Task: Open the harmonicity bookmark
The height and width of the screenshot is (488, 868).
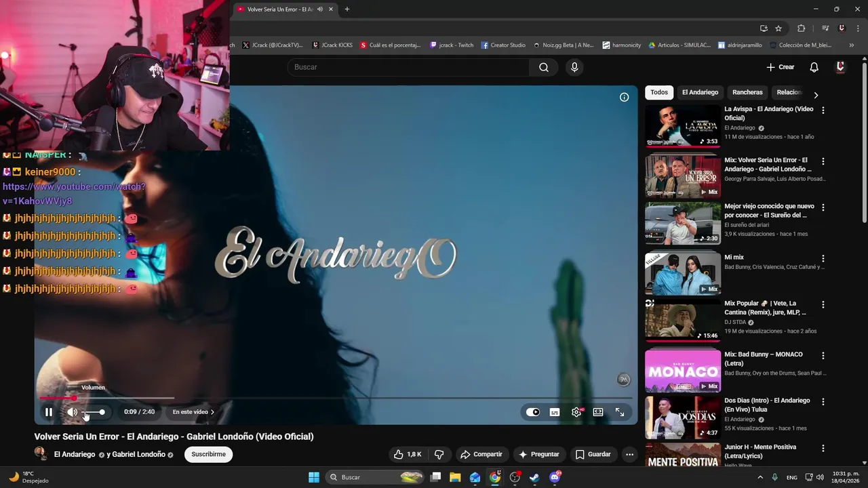Action: point(622,45)
